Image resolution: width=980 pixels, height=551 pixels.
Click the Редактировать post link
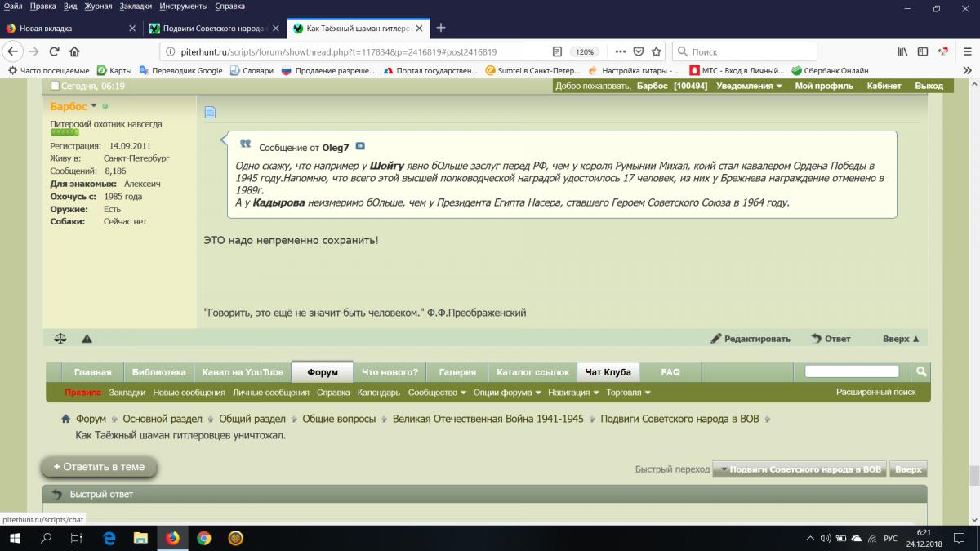[x=751, y=339]
